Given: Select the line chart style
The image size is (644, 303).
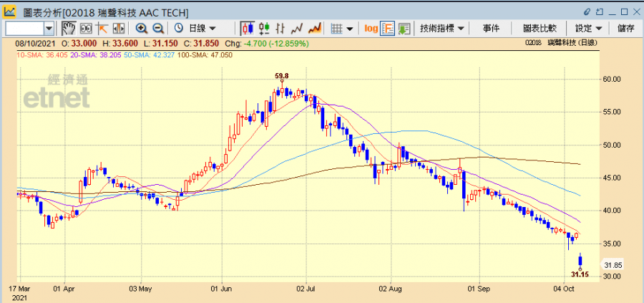Looking at the screenshot, I should [298, 28].
